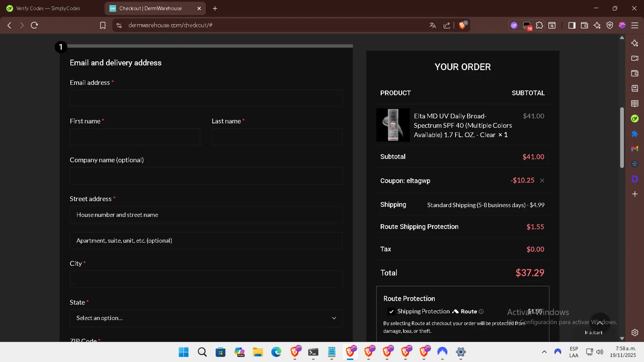Open sidebar settings gear at bottom
This screenshot has width=644, height=362.
(635, 332)
